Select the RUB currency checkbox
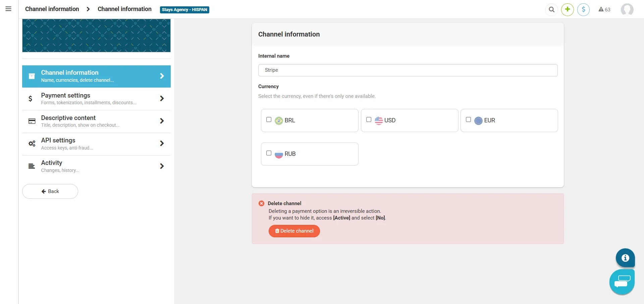This screenshot has width=644, height=304. pos(269,153)
